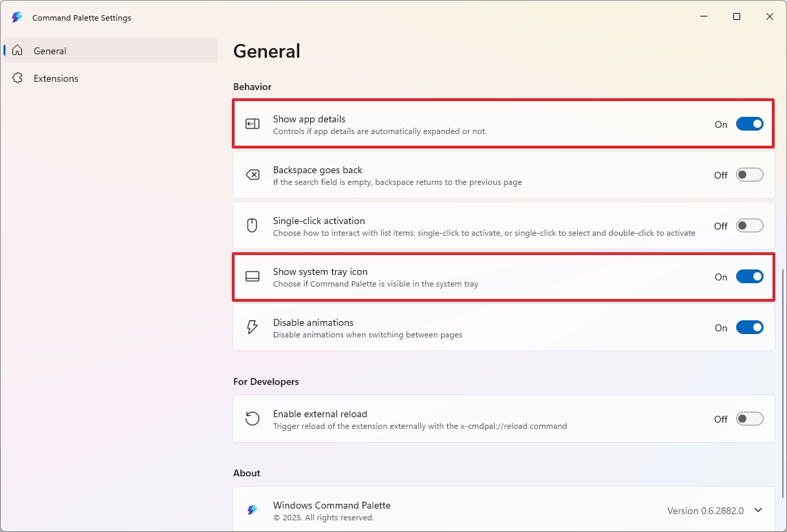787x532 pixels.
Task: Disable Show system tray icon
Action: click(x=750, y=276)
